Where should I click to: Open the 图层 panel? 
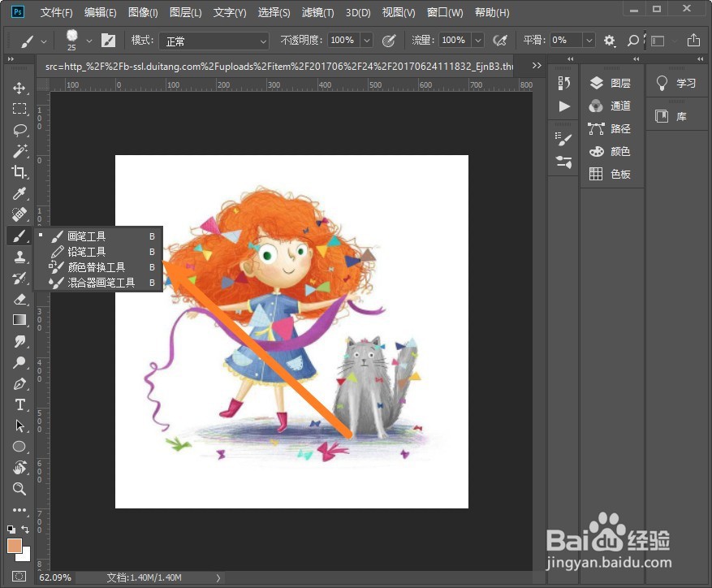point(611,83)
